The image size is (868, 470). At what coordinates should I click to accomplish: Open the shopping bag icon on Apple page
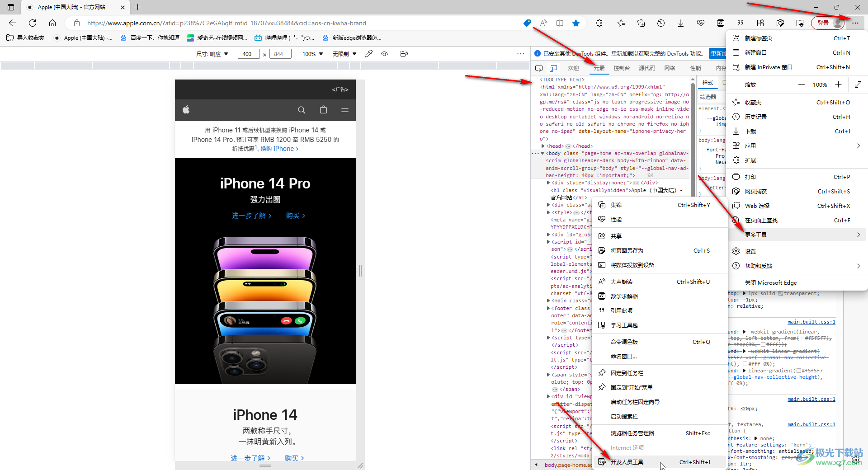click(x=323, y=110)
